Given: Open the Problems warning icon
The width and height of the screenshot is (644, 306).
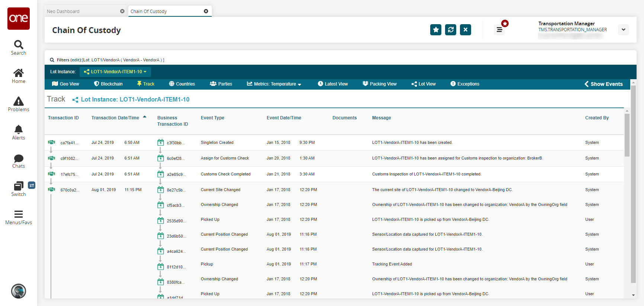Looking at the screenshot, I should click(x=19, y=102).
